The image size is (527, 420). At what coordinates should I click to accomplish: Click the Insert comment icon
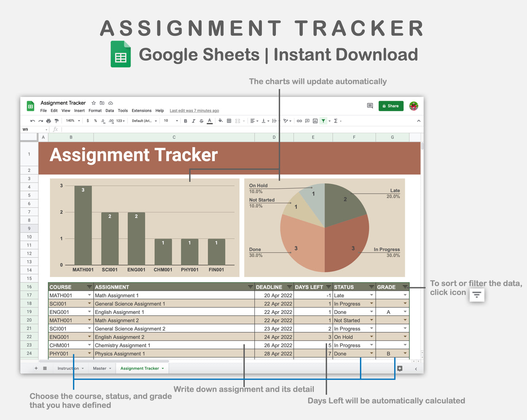(307, 121)
